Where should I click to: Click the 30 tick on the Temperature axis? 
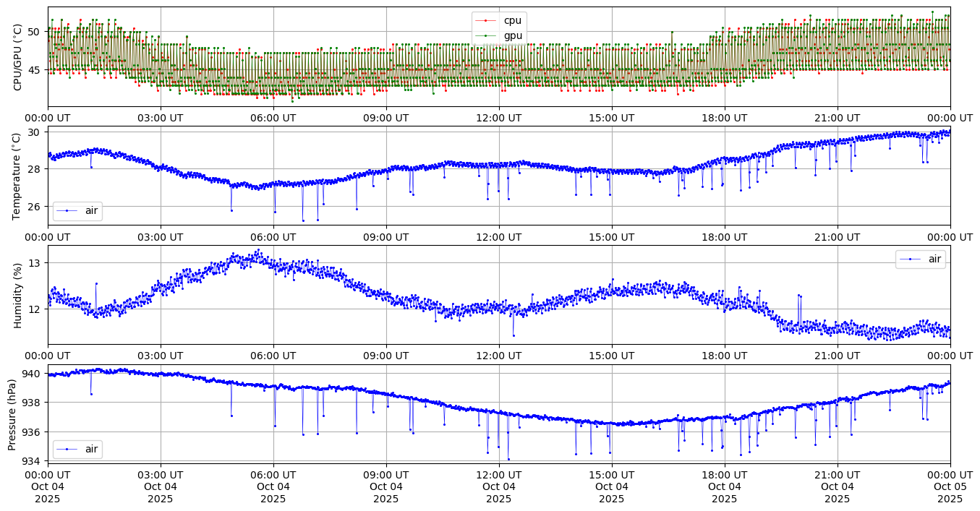(36, 132)
